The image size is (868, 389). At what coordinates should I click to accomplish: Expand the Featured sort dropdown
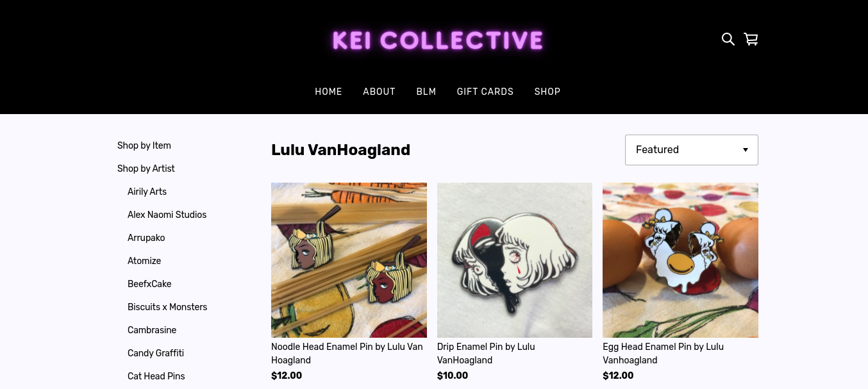point(691,150)
